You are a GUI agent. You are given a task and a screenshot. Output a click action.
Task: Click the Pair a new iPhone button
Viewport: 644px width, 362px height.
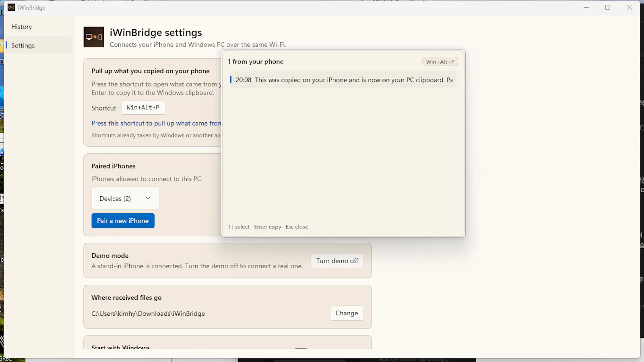(x=123, y=221)
